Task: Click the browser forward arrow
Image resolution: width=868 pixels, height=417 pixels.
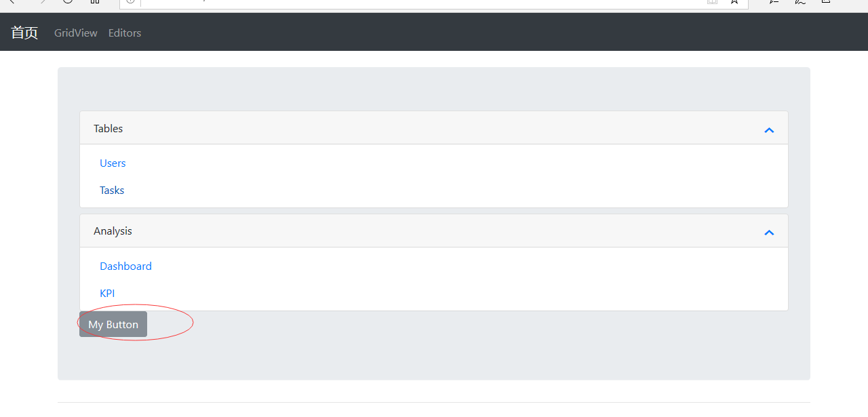Action: coord(42,2)
